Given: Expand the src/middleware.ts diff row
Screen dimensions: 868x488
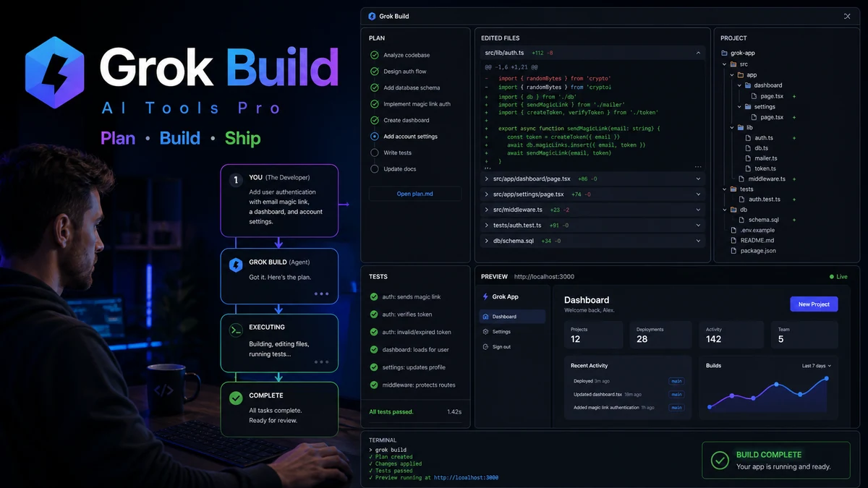Looking at the screenshot, I should pos(592,210).
